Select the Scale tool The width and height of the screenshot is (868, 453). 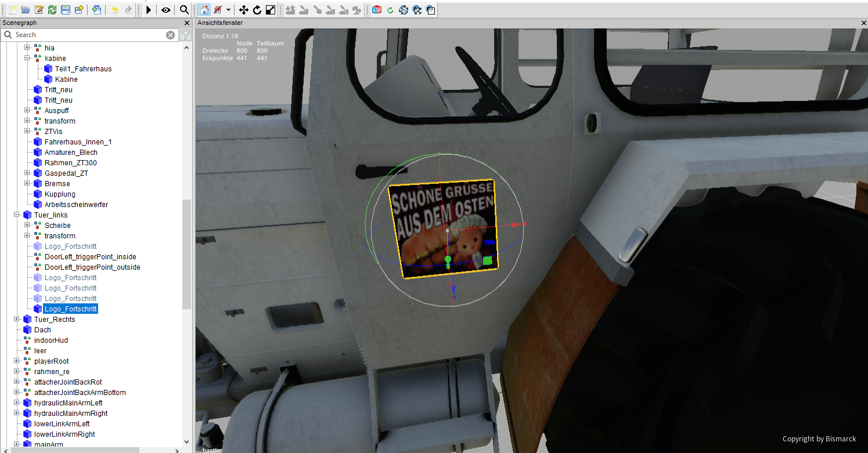tap(271, 10)
